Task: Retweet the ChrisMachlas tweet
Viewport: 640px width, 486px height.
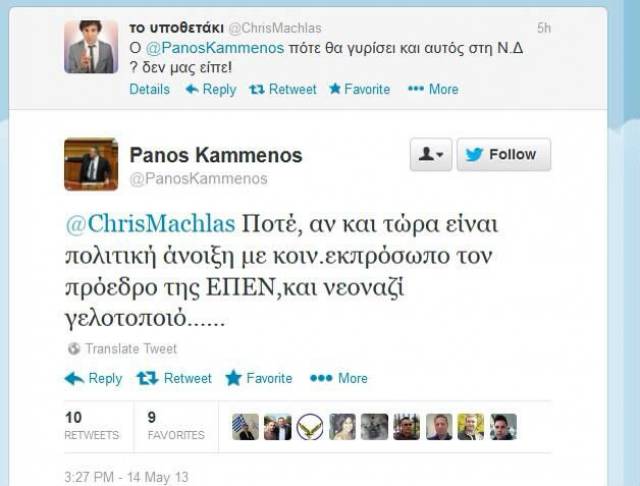Action: coord(283,89)
